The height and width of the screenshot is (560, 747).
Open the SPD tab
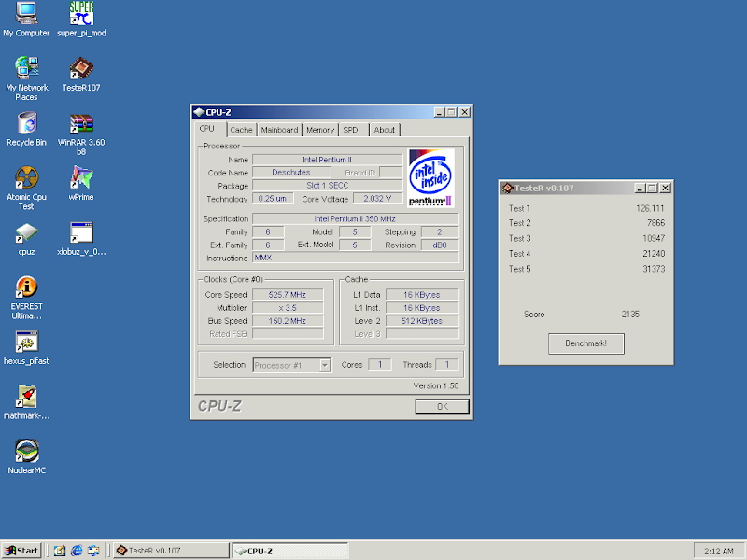pyautogui.click(x=350, y=130)
